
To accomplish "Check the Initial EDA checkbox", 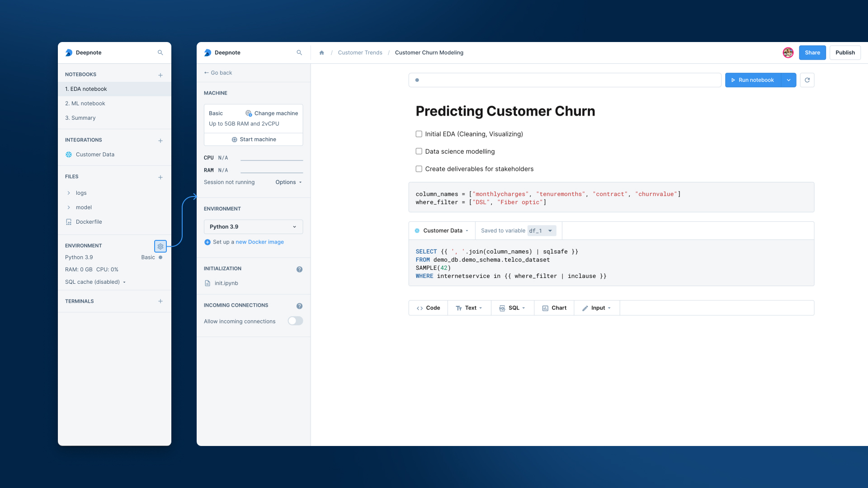I will 419,134.
